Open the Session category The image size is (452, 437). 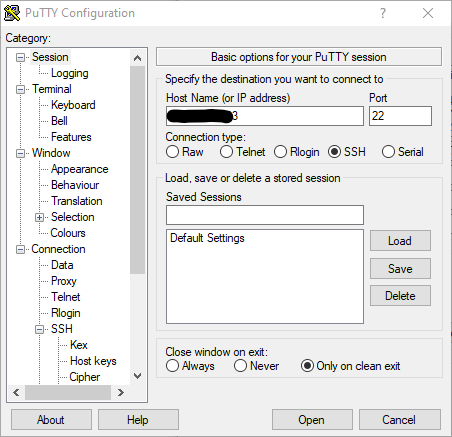[x=50, y=57]
